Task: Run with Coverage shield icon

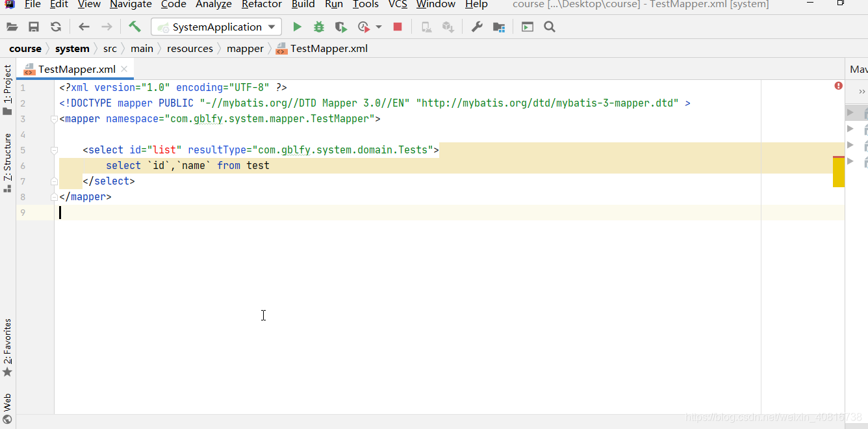Action: pyautogui.click(x=340, y=27)
